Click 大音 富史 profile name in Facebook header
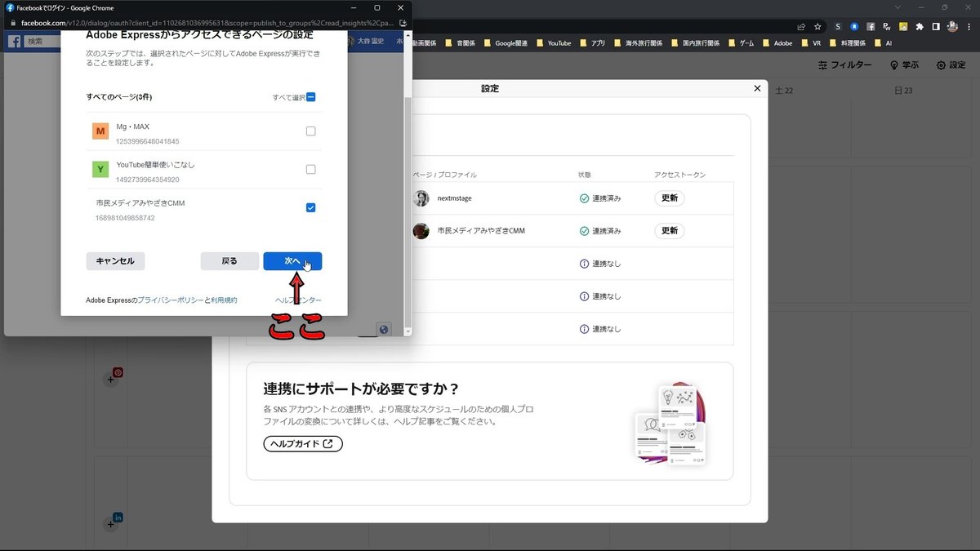 coord(369,41)
